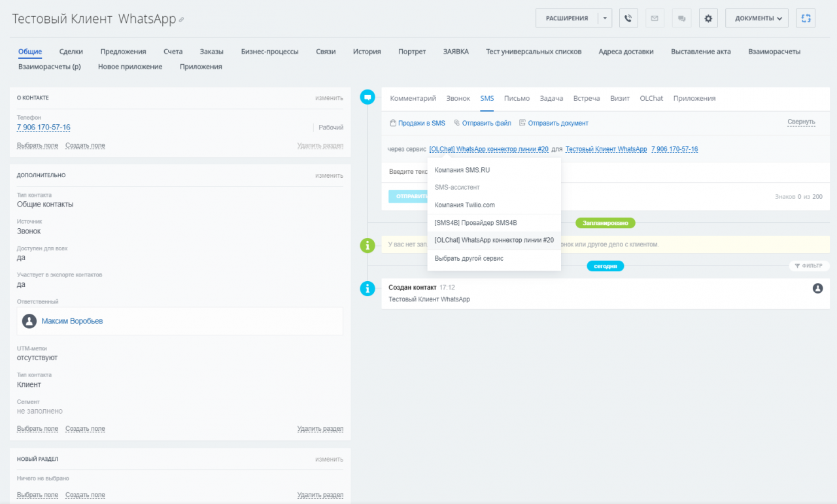The image size is (837, 504).
Task: Open the Расширения button
Action: pyautogui.click(x=566, y=18)
